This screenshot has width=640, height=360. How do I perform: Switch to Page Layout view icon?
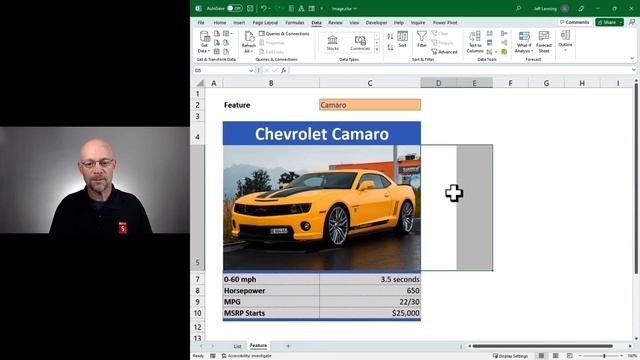(x=556, y=356)
